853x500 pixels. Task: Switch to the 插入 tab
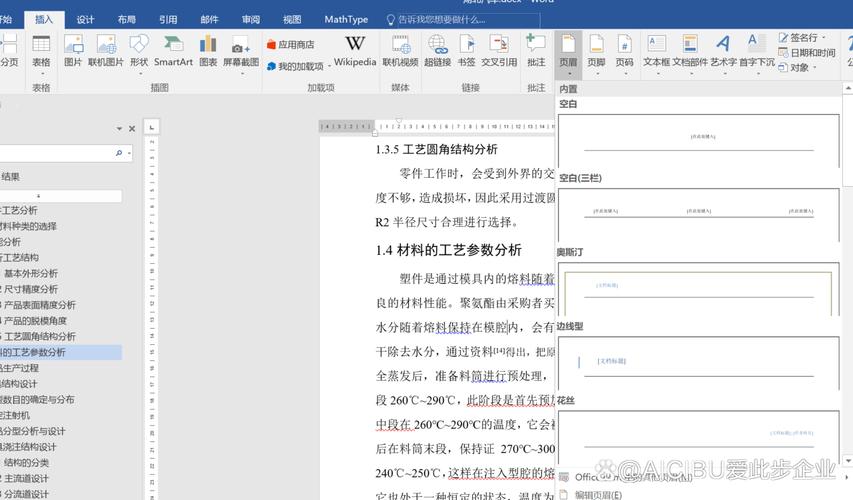pyautogui.click(x=44, y=20)
